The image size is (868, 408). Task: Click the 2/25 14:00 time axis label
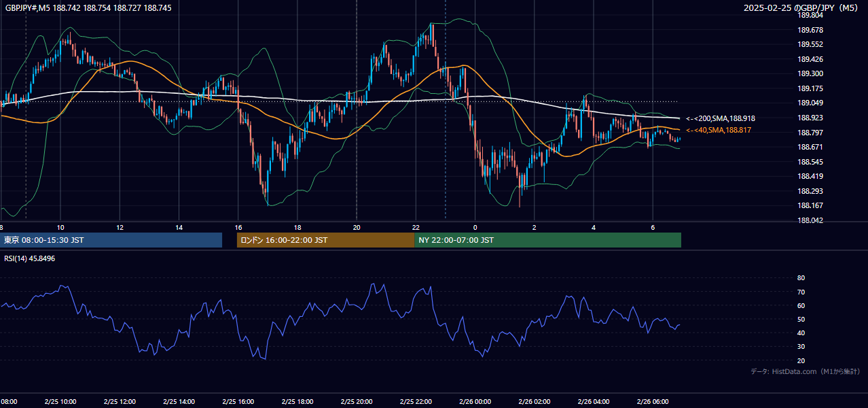[x=179, y=402]
